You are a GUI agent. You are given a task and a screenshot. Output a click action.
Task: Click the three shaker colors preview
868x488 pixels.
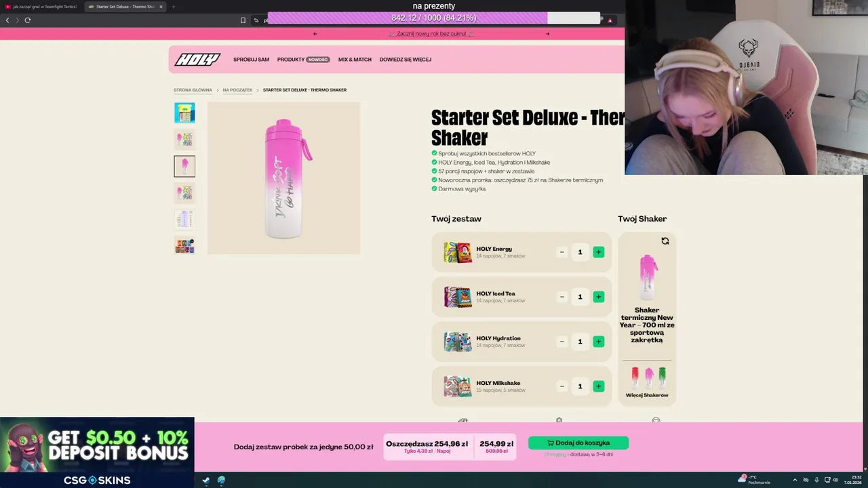pyautogui.click(x=648, y=378)
